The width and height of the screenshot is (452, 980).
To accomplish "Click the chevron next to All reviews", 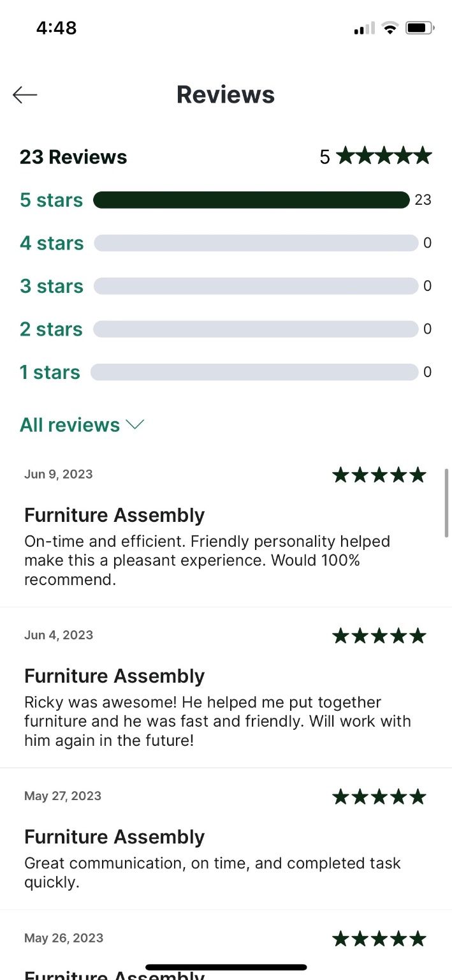I will (x=135, y=424).
